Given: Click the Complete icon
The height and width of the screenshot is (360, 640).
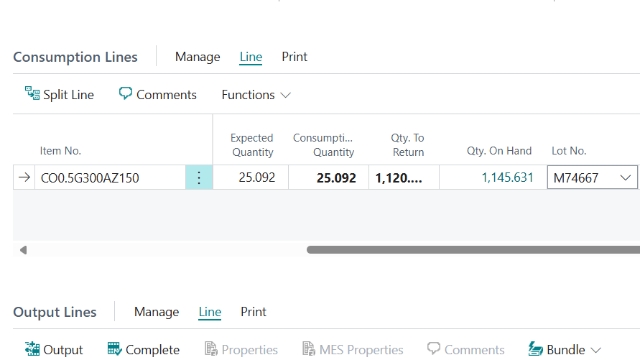Looking at the screenshot, I should point(115,349).
